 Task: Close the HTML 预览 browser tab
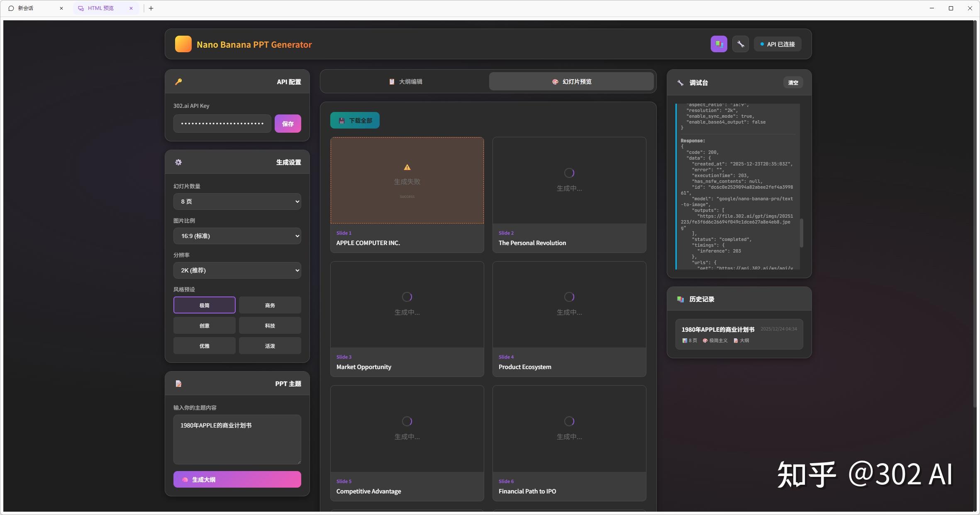pyautogui.click(x=131, y=8)
